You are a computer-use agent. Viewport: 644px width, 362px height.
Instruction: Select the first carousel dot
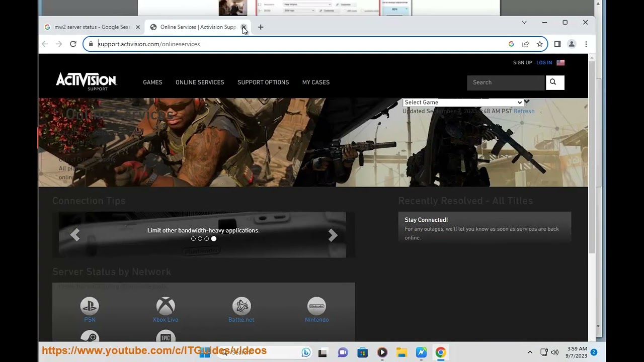pyautogui.click(x=193, y=239)
